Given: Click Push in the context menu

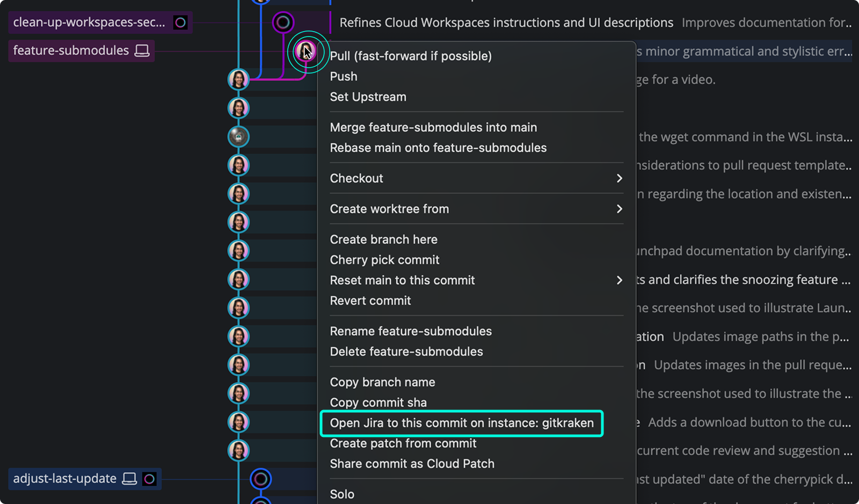Looking at the screenshot, I should (343, 76).
